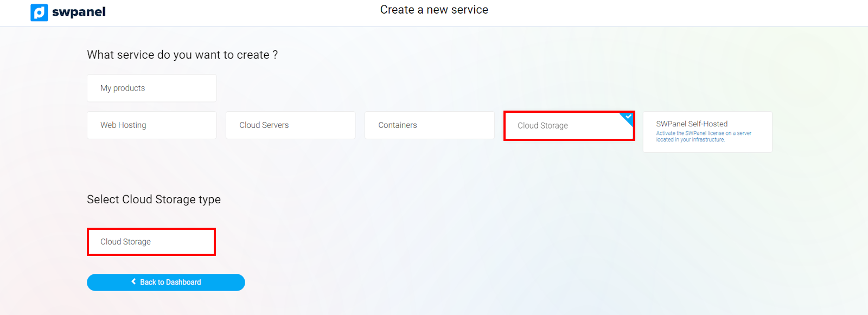Click the blue checkmark on Cloud Storage
Viewport: 868px width, 315px height.
[x=628, y=117]
